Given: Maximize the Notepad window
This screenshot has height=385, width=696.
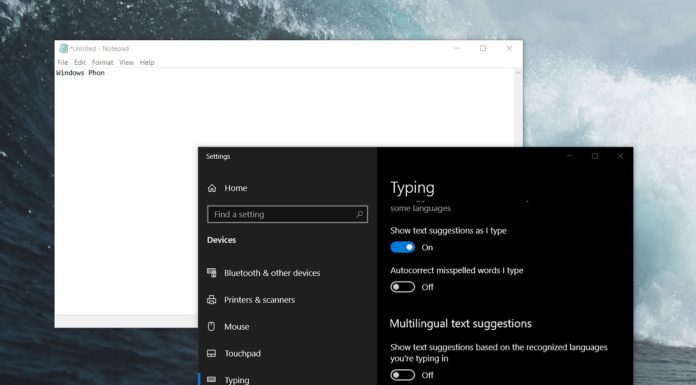Looking at the screenshot, I should (483, 48).
